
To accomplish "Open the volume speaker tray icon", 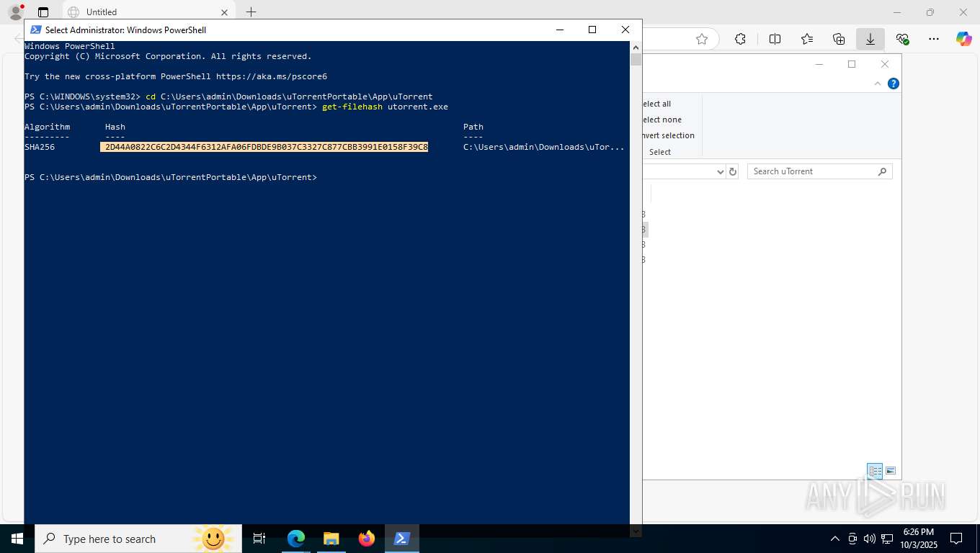I will (x=869, y=539).
